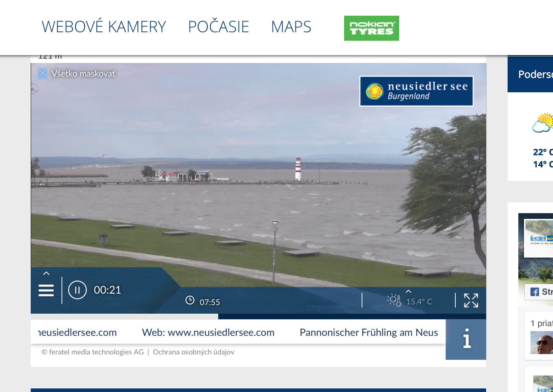Open the webcam info button
The width and height of the screenshot is (553, 392).
(x=466, y=339)
